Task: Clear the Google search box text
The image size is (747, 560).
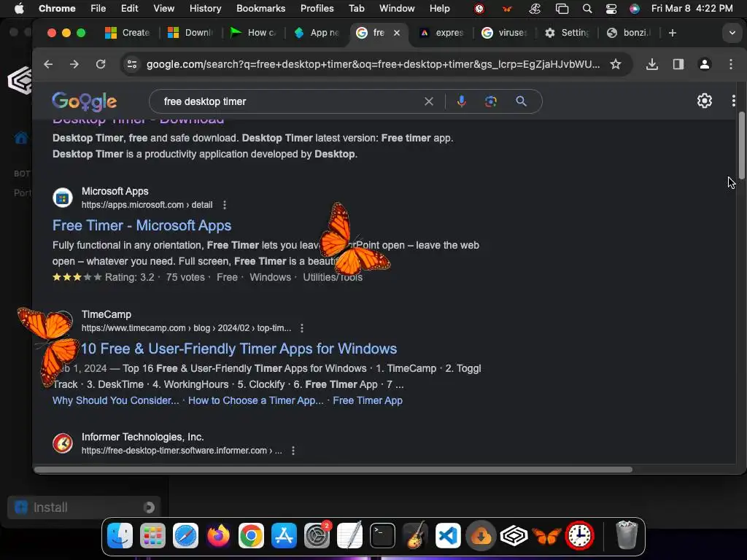Action: point(429,101)
